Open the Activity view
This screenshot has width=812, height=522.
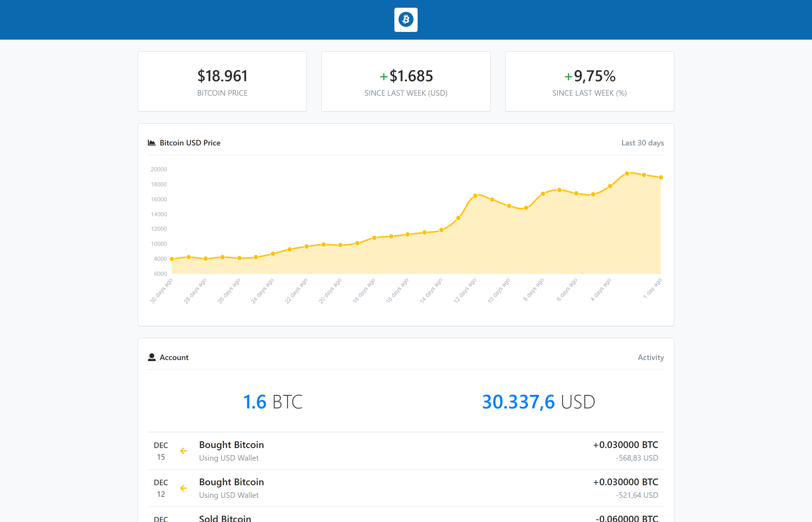point(651,357)
